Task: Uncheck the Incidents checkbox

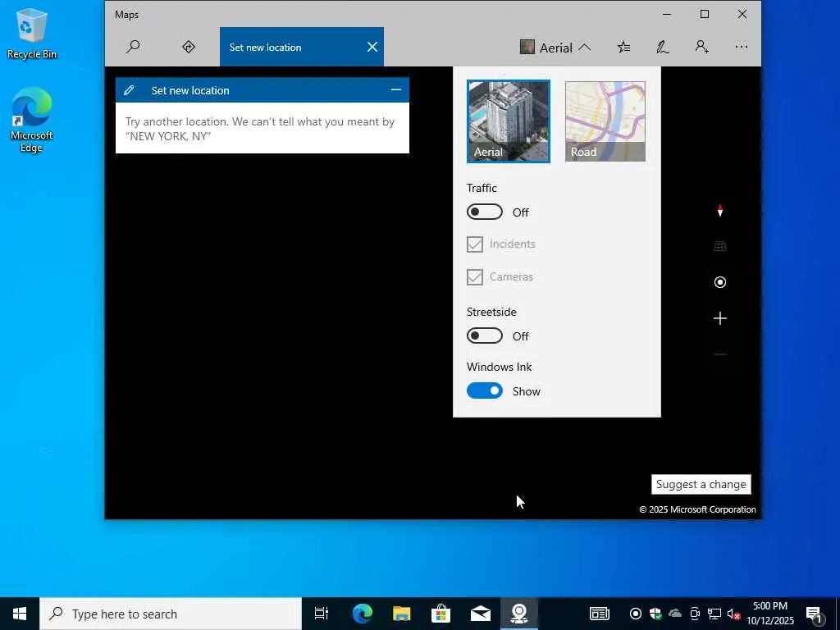Action: tap(475, 244)
